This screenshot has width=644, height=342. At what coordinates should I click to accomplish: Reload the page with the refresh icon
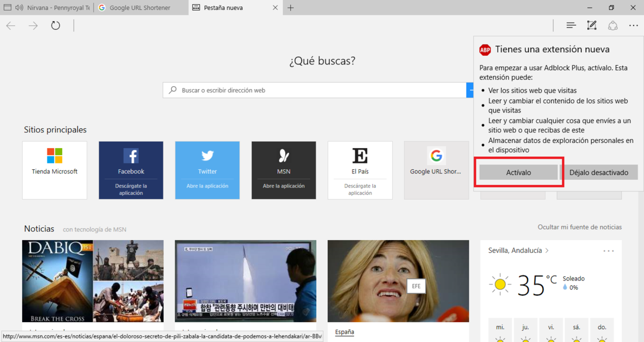pos(56,26)
